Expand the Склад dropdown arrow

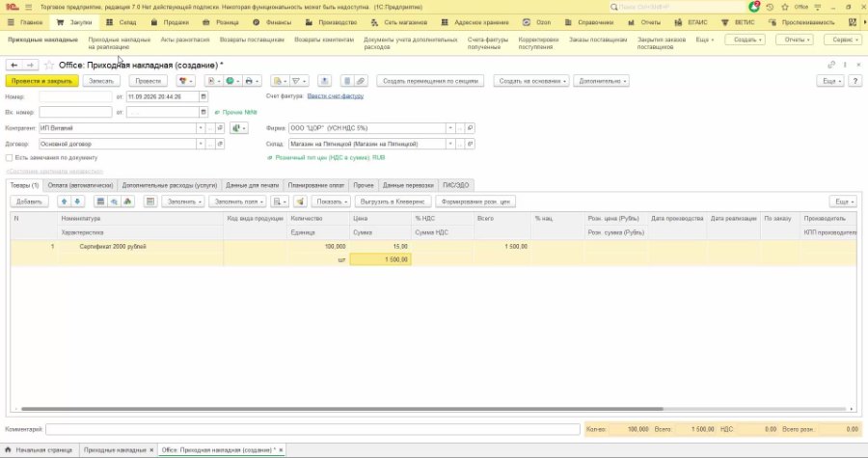[x=450, y=144]
